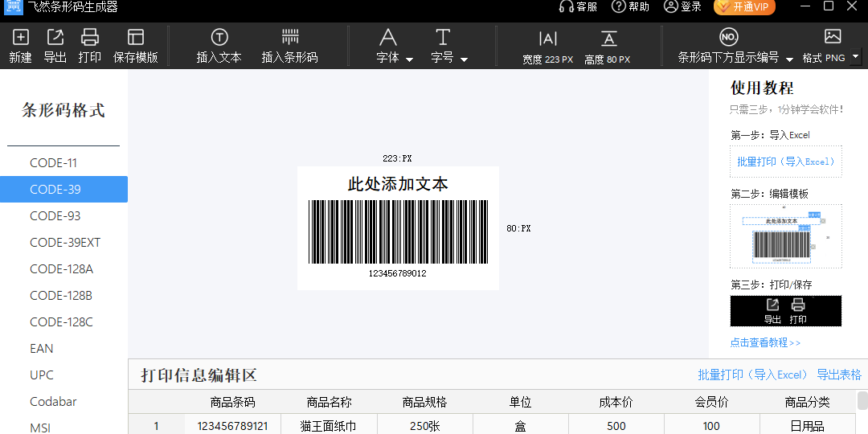Click the 500 cost price cell
868x434 pixels.
coord(616,425)
